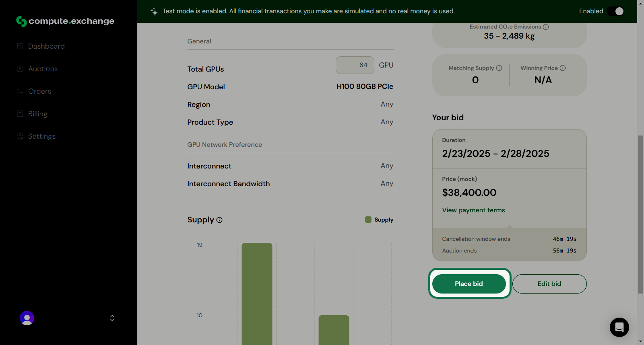This screenshot has height=345, width=644.
Task: Click the Billing receipt icon
Action: (x=20, y=114)
